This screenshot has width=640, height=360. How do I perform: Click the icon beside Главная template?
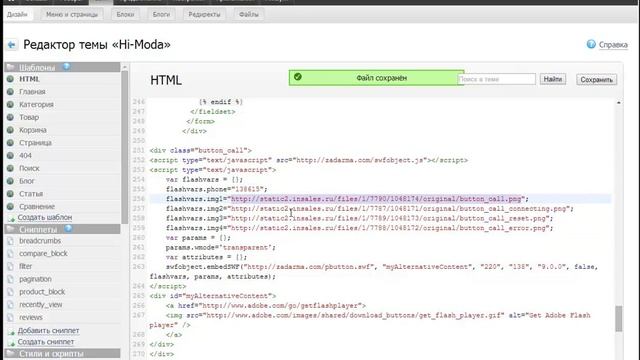tap(10, 91)
